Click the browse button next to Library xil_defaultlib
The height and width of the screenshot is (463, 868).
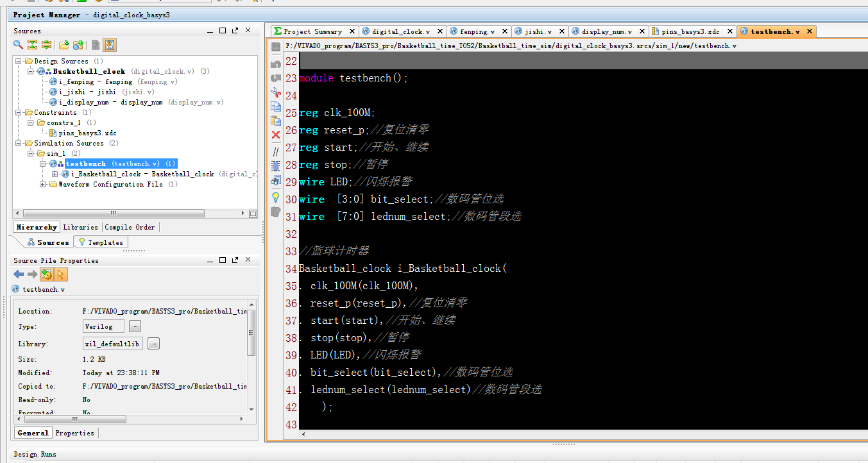point(153,344)
